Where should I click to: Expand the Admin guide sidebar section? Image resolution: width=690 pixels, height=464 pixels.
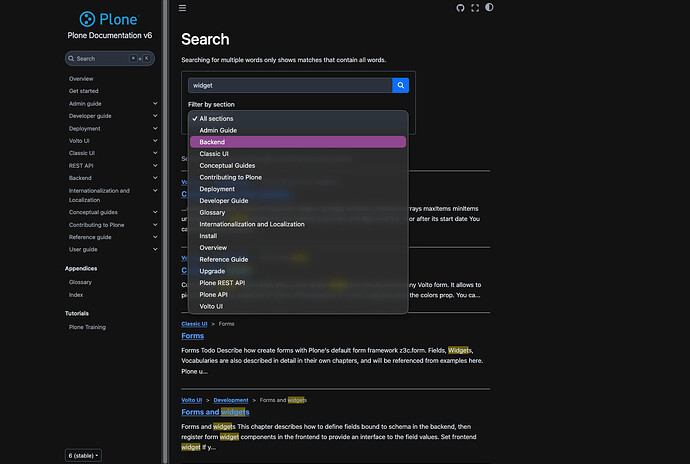(155, 103)
